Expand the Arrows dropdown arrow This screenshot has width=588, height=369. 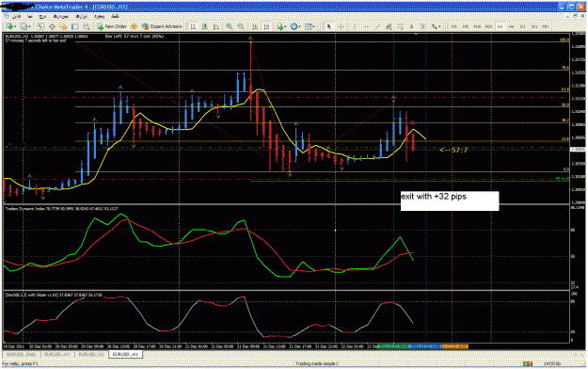440,26
